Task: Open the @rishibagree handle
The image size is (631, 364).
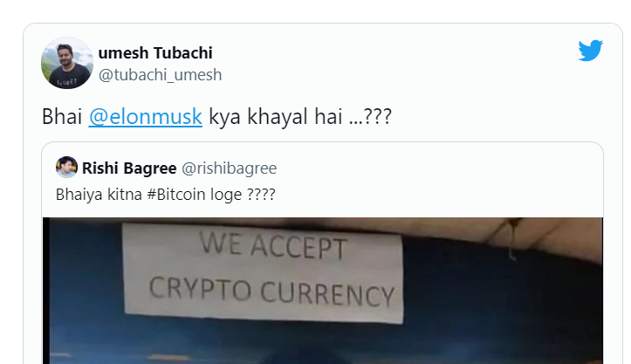Action: [229, 168]
